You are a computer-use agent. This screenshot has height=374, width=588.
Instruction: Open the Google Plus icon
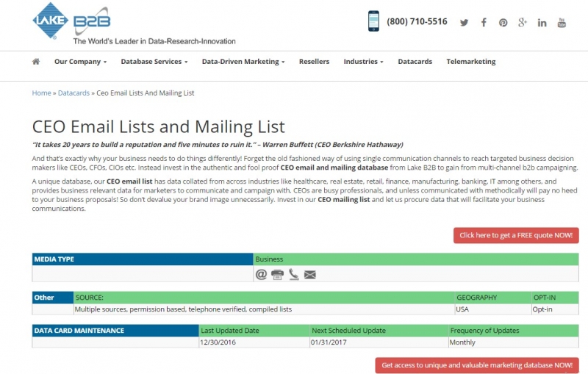523,23
